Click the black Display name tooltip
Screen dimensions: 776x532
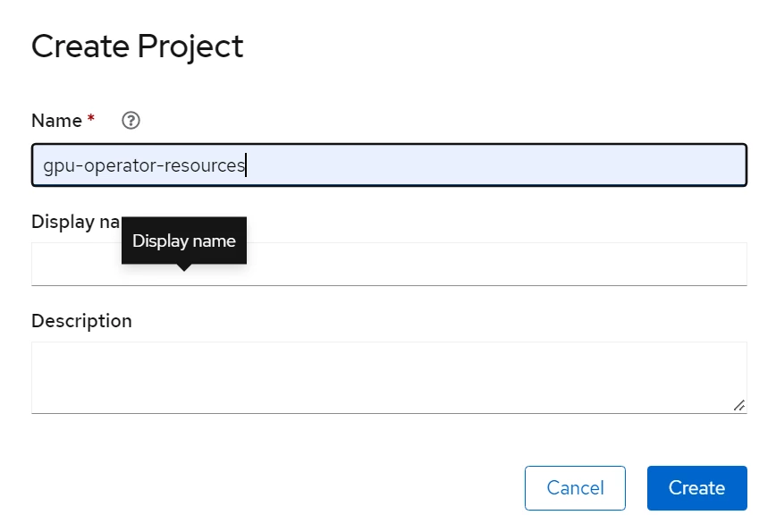pos(183,241)
